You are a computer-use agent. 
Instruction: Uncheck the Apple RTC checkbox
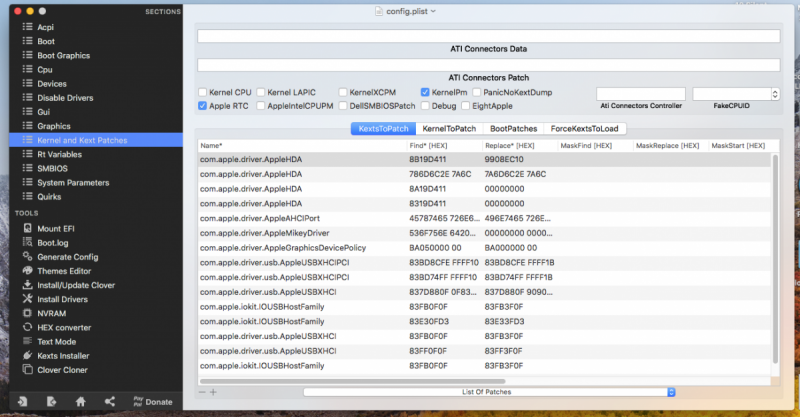click(x=203, y=106)
